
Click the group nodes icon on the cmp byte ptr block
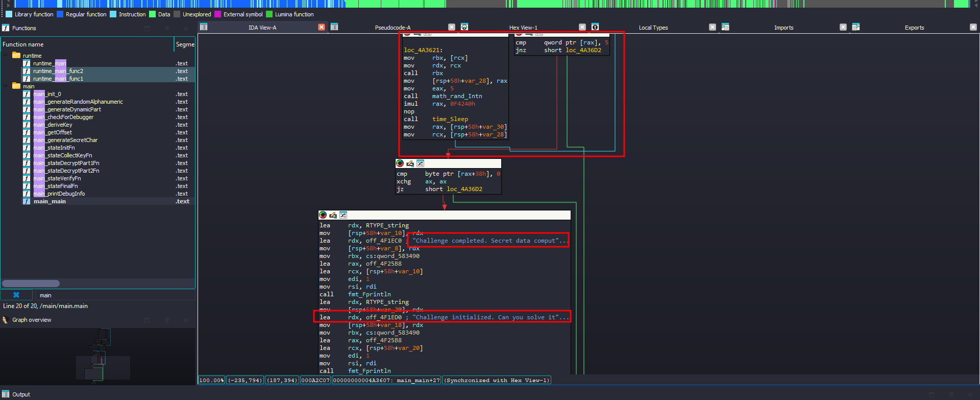pyautogui.click(x=420, y=163)
